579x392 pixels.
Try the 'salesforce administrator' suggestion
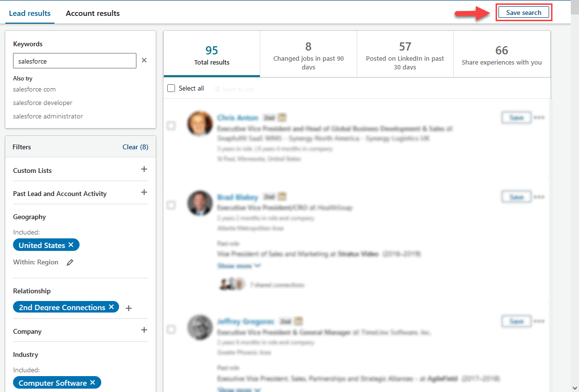(x=48, y=116)
